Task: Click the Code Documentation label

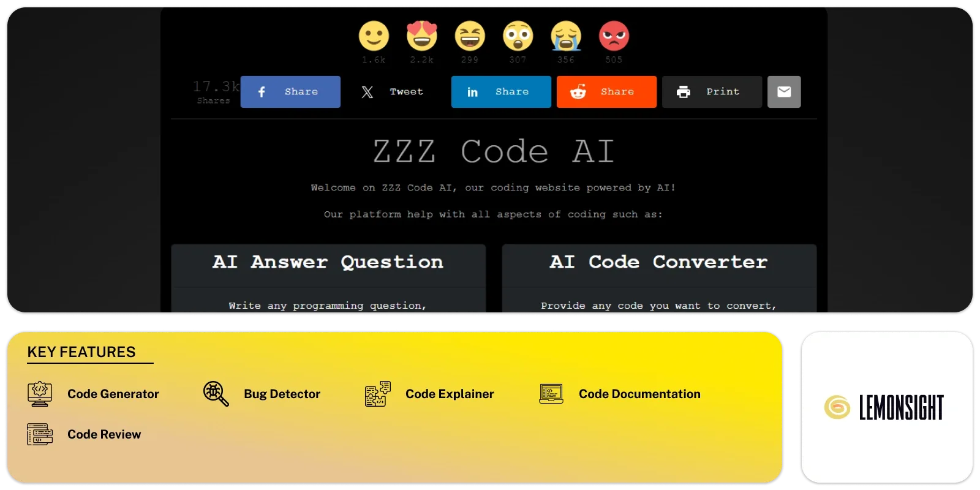Action: [639, 394]
